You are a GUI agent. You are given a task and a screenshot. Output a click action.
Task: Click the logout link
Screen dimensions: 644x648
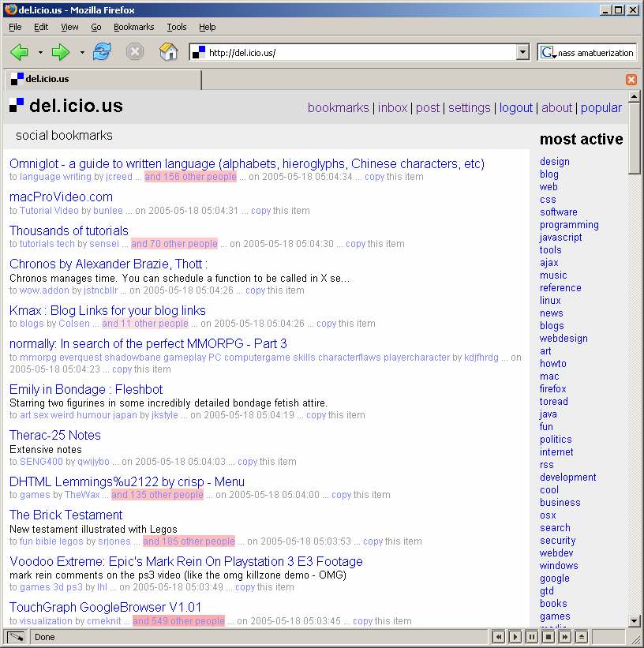(x=516, y=108)
